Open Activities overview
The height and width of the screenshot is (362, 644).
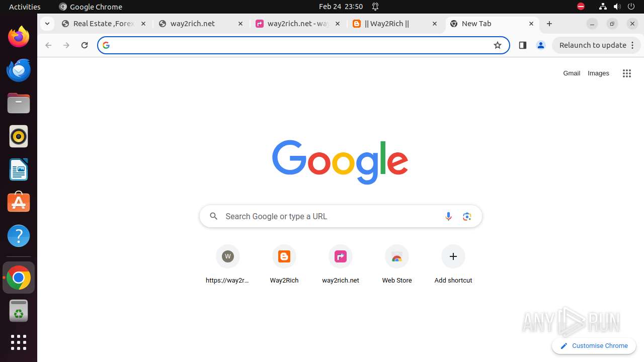25,7
